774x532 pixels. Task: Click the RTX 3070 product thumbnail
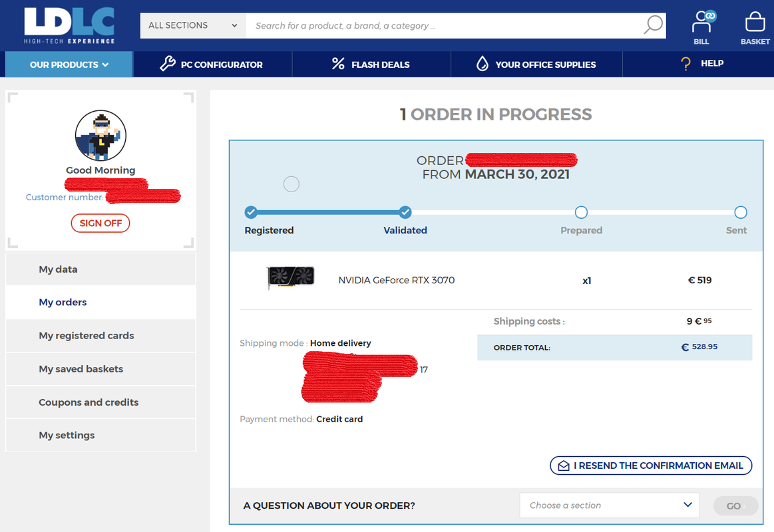coord(290,277)
